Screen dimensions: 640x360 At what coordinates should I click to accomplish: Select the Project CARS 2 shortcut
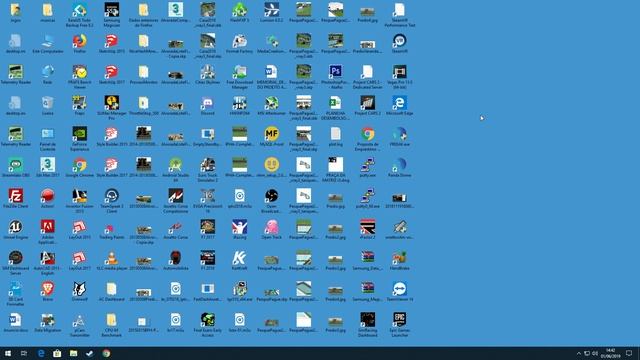tap(367, 103)
